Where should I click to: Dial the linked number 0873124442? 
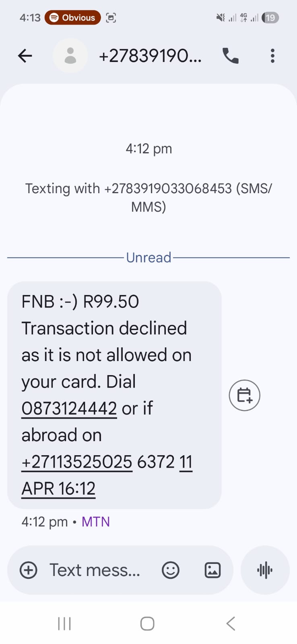click(69, 409)
